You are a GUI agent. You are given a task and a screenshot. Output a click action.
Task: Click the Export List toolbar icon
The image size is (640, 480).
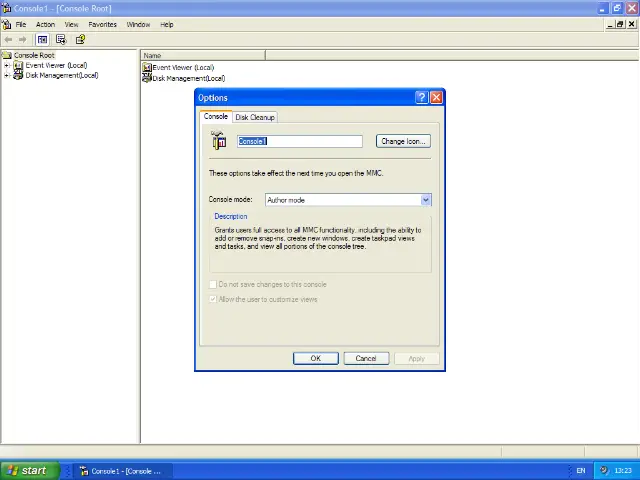pos(61,40)
